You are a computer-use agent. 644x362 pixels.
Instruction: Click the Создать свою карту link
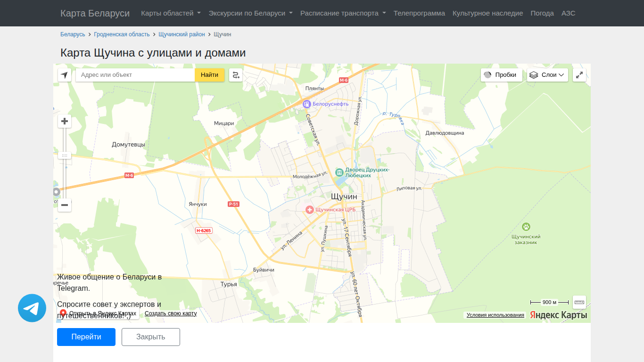click(171, 313)
